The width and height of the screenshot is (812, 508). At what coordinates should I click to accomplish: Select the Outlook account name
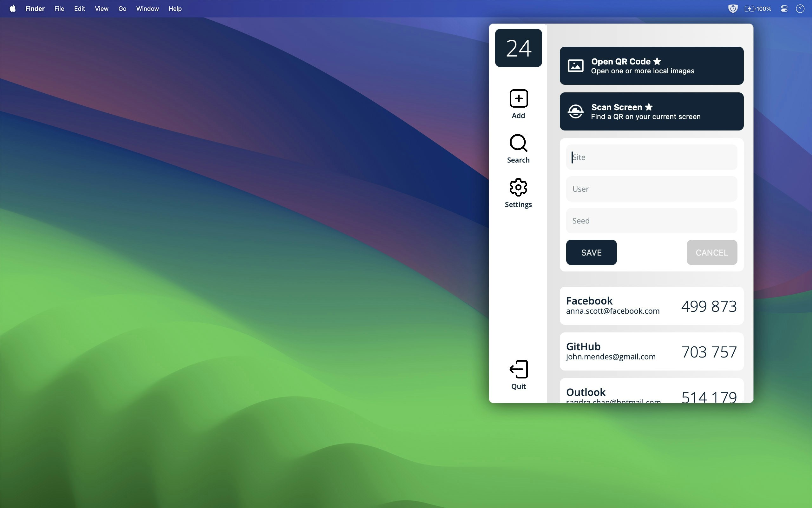click(x=586, y=392)
